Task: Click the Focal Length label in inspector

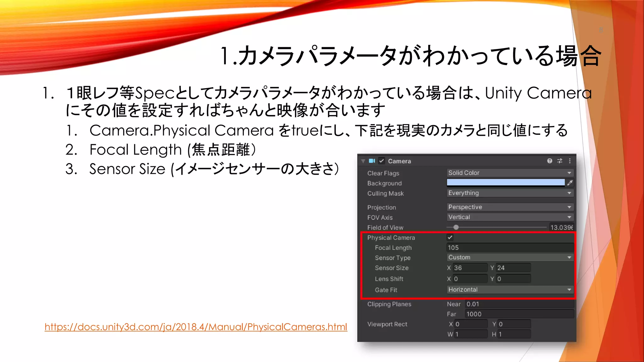Action: click(393, 248)
